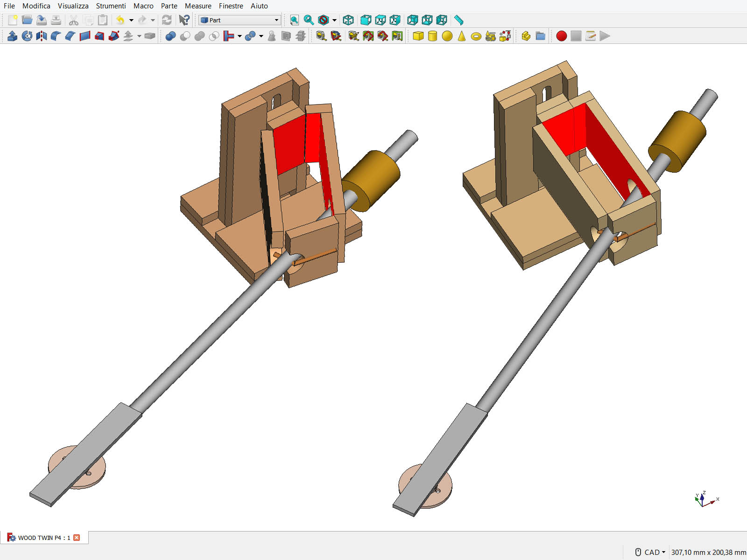Set the top view
Screen dimensions: 747x560
pyautogui.click(x=381, y=20)
